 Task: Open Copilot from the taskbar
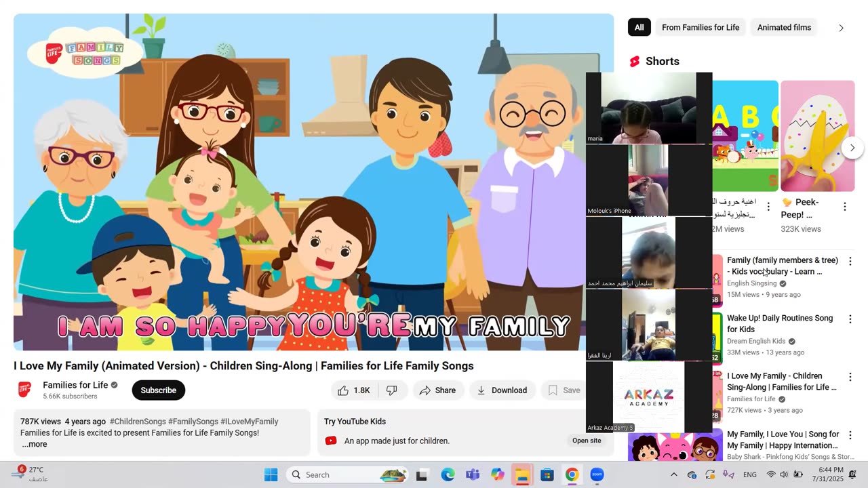[498, 474]
